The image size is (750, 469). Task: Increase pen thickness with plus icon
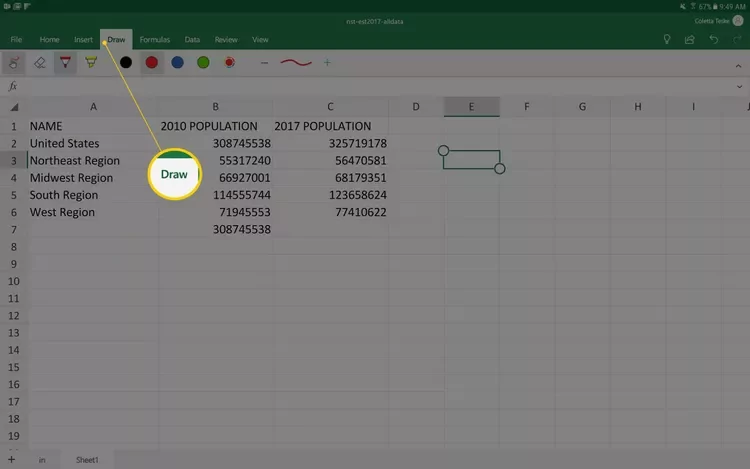click(327, 63)
